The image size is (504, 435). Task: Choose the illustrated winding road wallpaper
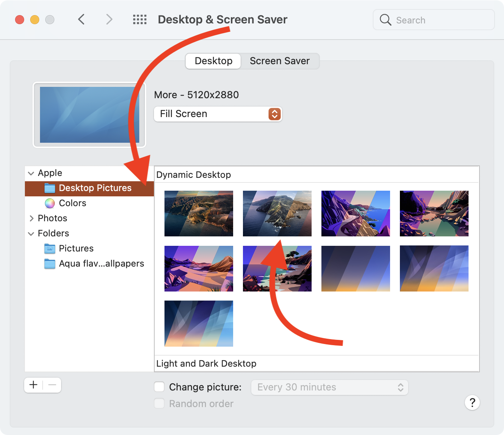pos(356,213)
